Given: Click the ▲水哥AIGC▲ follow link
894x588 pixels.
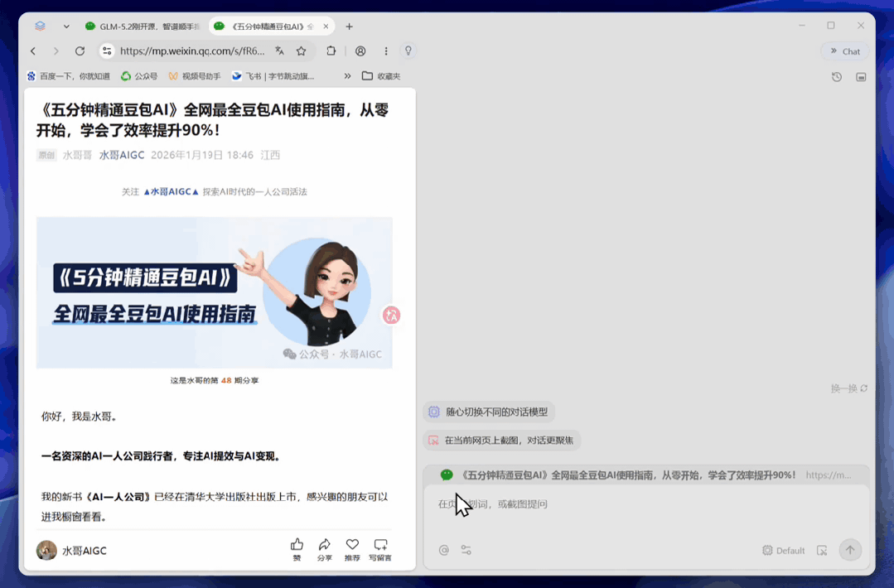Looking at the screenshot, I should (171, 192).
